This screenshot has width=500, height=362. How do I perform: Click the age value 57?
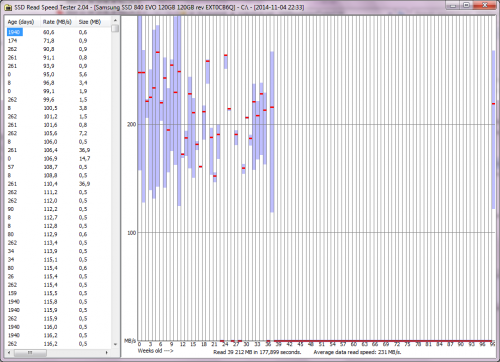click(x=11, y=167)
